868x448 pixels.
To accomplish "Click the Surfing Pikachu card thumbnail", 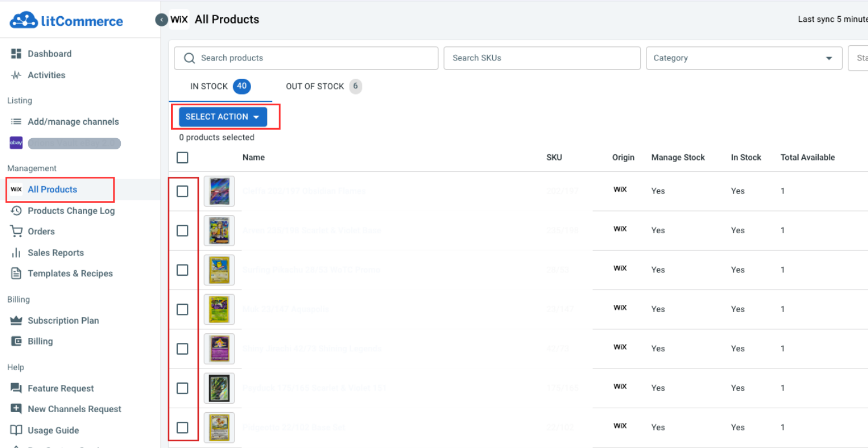I will 219,270.
